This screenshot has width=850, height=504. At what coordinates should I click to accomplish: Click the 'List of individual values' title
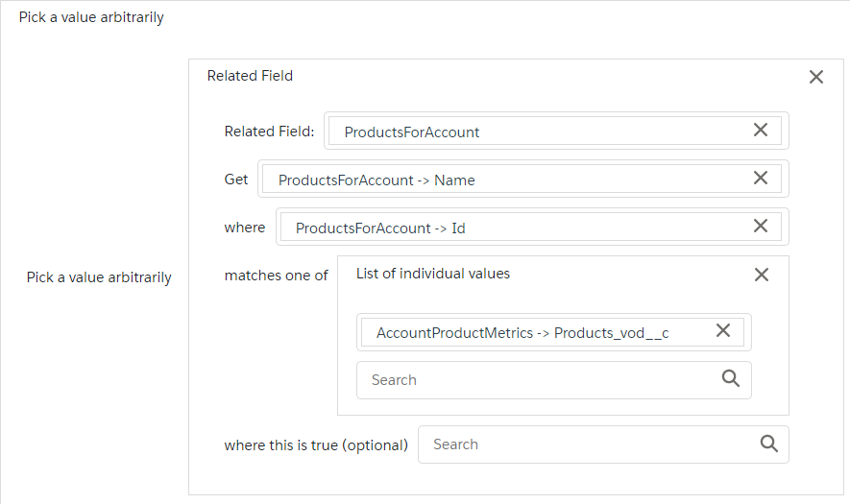433,274
